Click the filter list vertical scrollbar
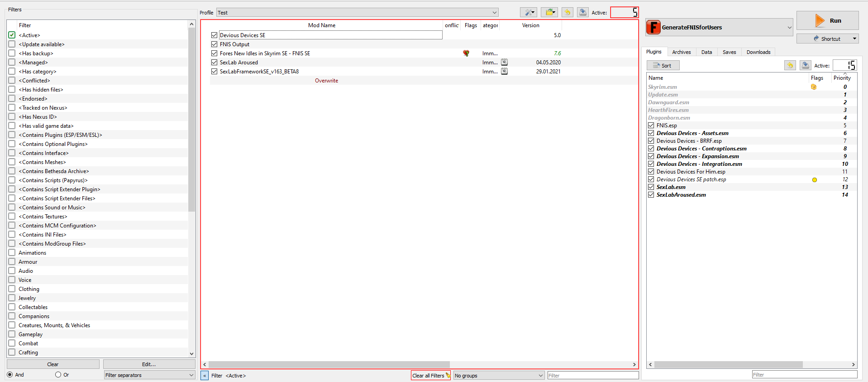Viewport: 868px width, 382px height. [191, 120]
